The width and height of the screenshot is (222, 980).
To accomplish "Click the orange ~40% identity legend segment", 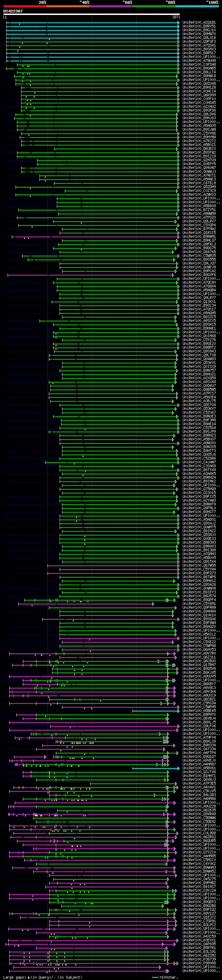I will tap(68, 7).
